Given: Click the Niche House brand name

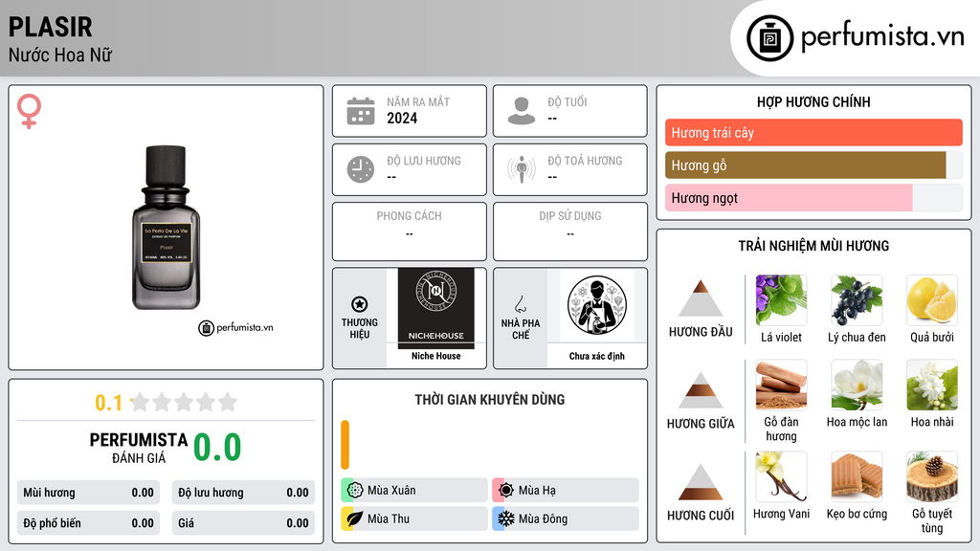Looking at the screenshot, I should pyautogui.click(x=436, y=356).
